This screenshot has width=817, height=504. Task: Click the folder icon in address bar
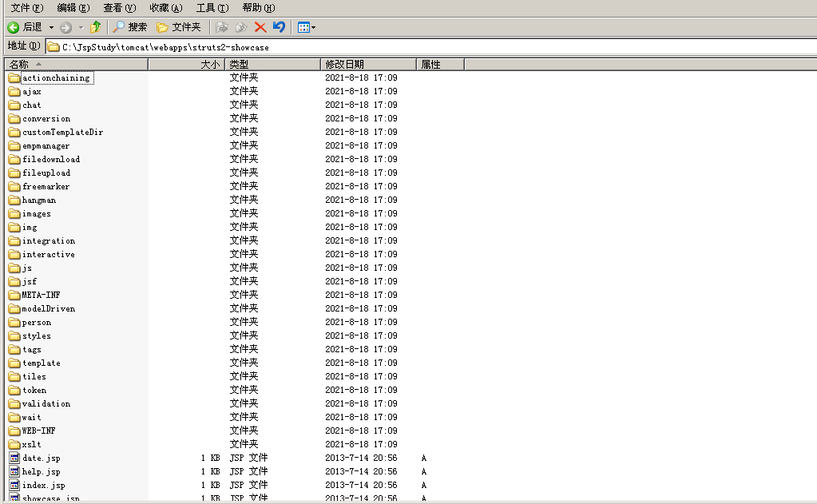(x=54, y=47)
